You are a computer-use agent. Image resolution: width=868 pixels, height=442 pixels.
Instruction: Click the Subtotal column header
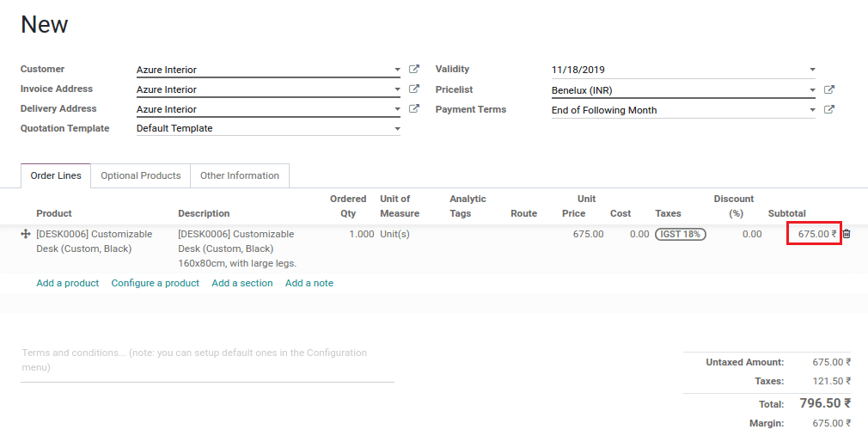(786, 213)
